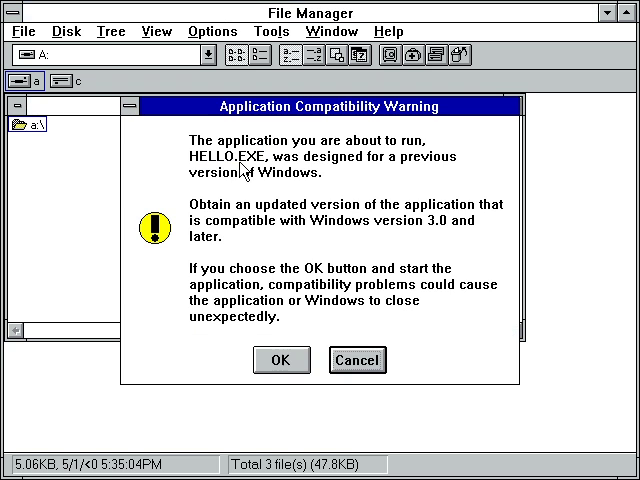Expand the drive A: dropdown arrow
640x480 pixels.
point(208,55)
